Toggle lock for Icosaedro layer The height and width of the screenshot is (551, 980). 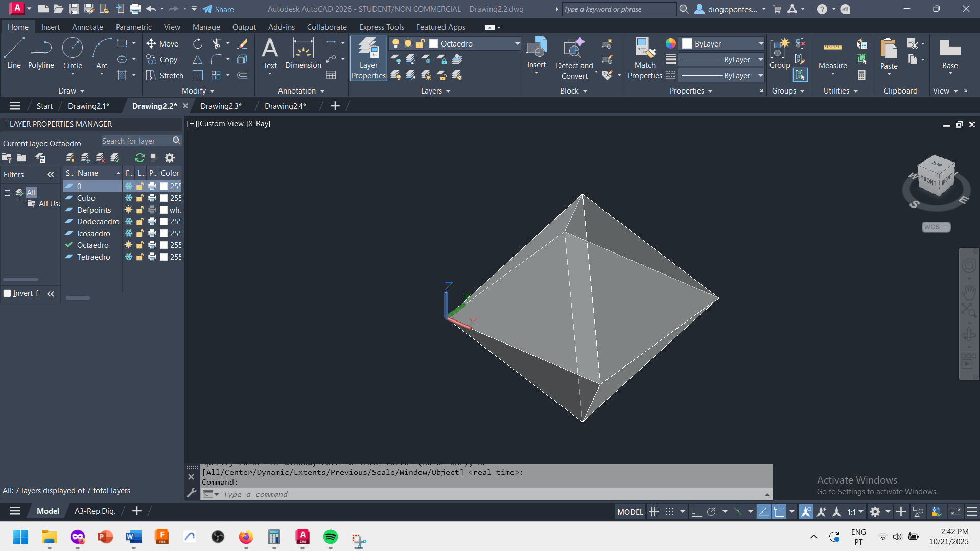click(140, 233)
